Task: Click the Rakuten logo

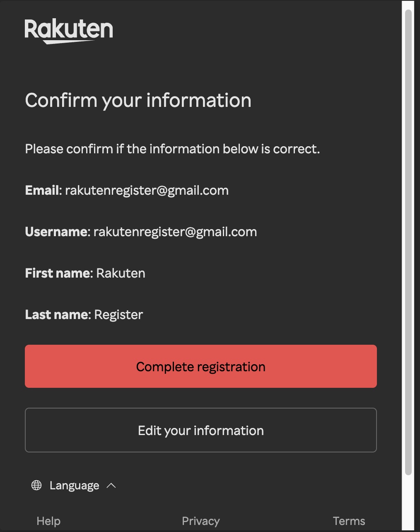Action: pyautogui.click(x=69, y=31)
